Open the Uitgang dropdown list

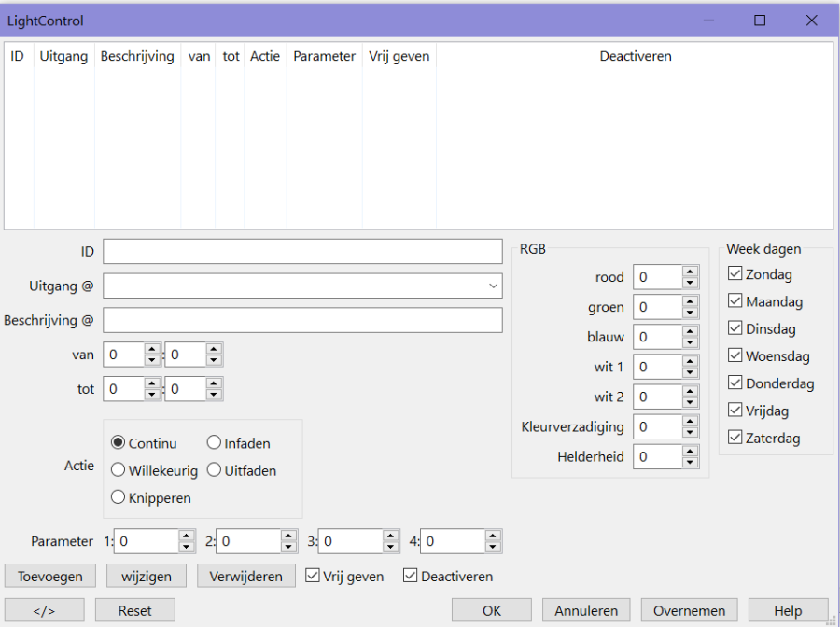pyautogui.click(x=493, y=286)
